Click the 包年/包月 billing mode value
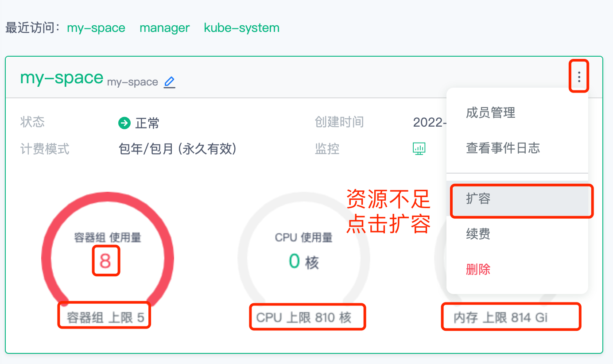The height and width of the screenshot is (364, 613). tap(178, 149)
